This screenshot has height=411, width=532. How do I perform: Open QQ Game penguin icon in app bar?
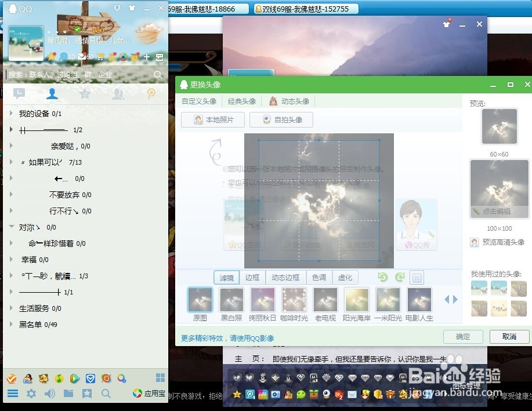point(28,378)
